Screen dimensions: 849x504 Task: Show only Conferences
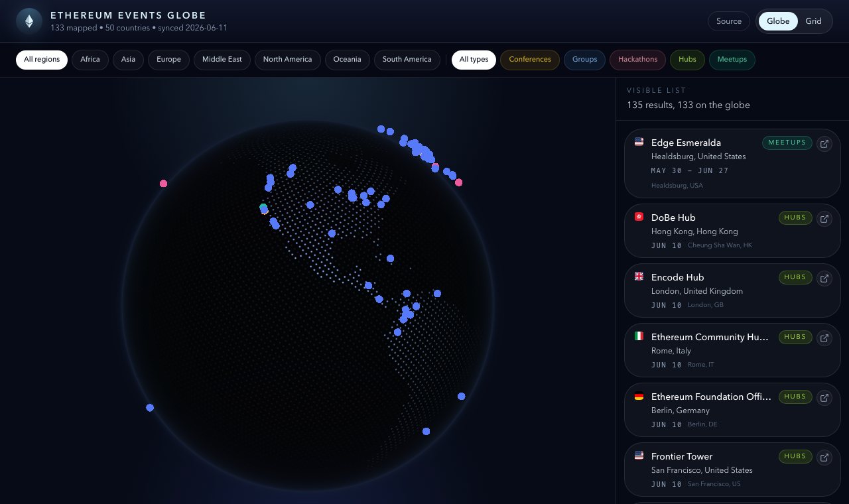[x=530, y=60]
